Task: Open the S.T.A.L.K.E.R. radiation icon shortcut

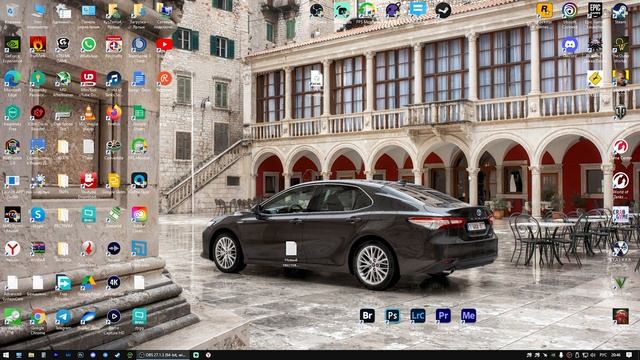Action: 620,248
